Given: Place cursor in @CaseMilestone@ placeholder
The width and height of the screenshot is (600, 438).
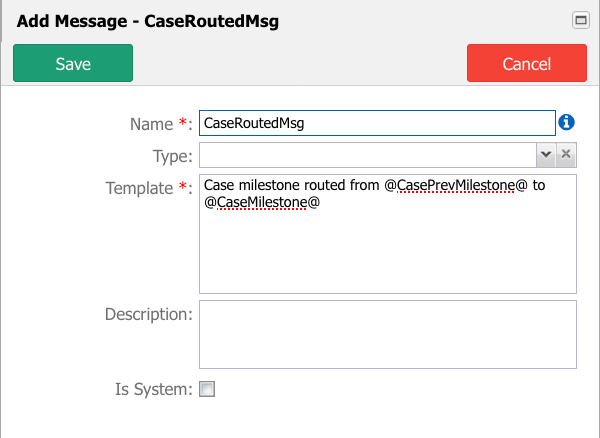Looking at the screenshot, I should click(262, 202).
